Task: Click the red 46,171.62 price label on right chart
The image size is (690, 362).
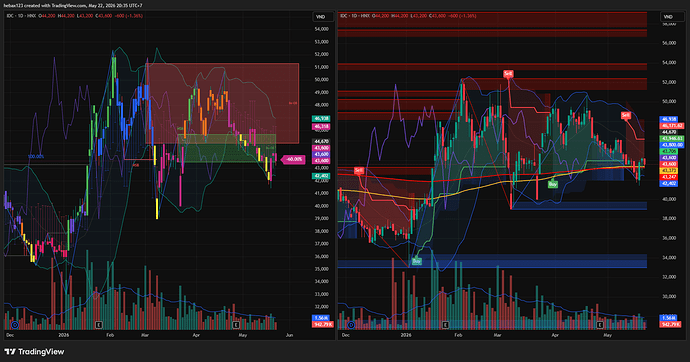Action: pos(672,126)
